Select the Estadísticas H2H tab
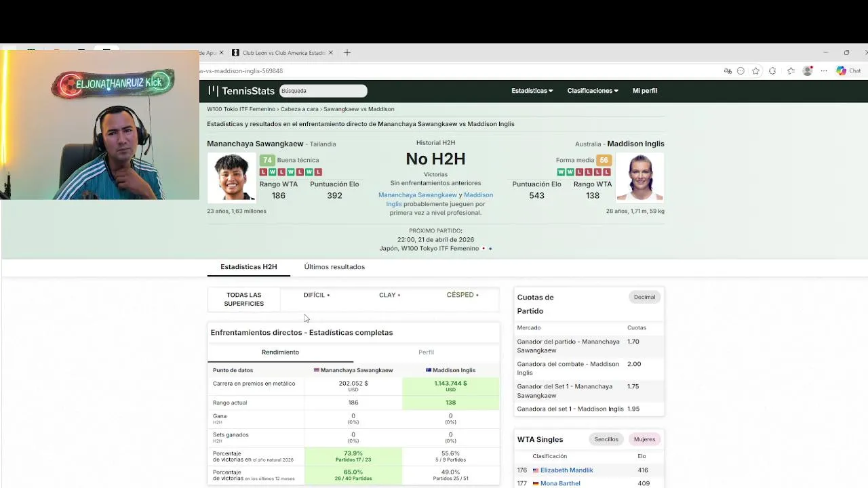The width and height of the screenshot is (868, 488). tap(249, 267)
